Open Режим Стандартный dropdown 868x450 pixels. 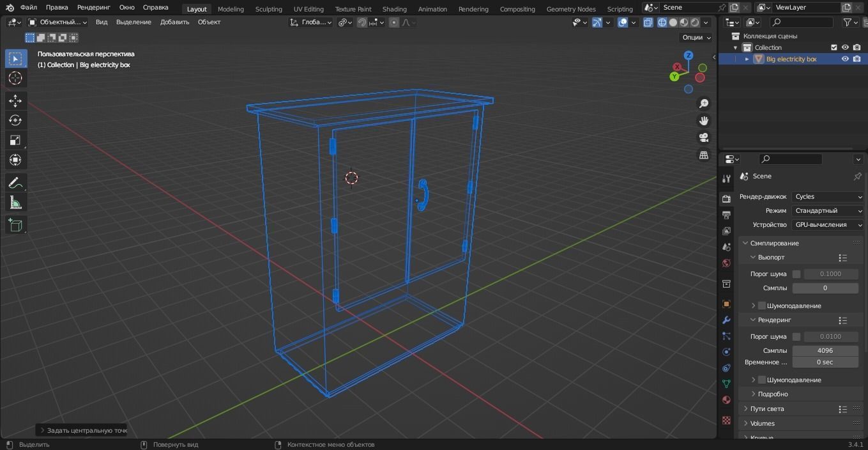pos(828,210)
